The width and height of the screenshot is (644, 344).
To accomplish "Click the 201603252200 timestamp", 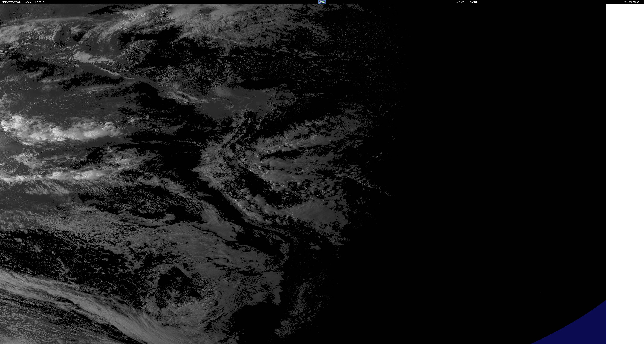I will (631, 2).
